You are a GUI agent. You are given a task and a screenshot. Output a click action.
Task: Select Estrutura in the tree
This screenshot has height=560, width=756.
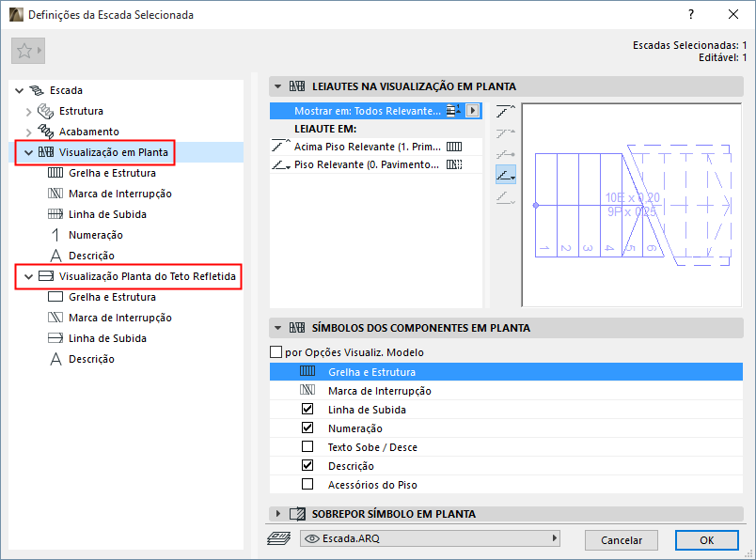(x=81, y=111)
